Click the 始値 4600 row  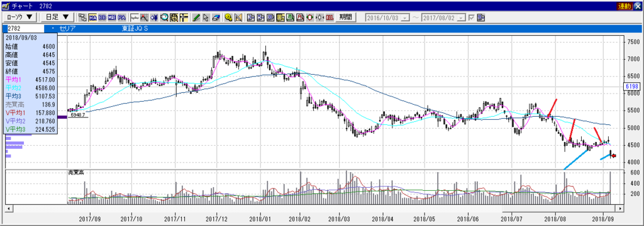coord(30,46)
